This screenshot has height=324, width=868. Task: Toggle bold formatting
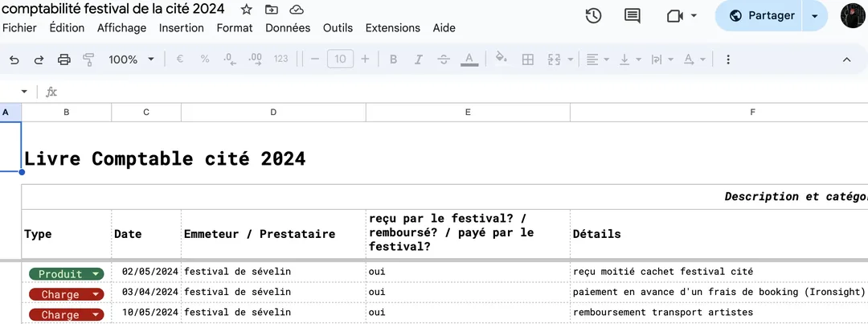tap(393, 59)
